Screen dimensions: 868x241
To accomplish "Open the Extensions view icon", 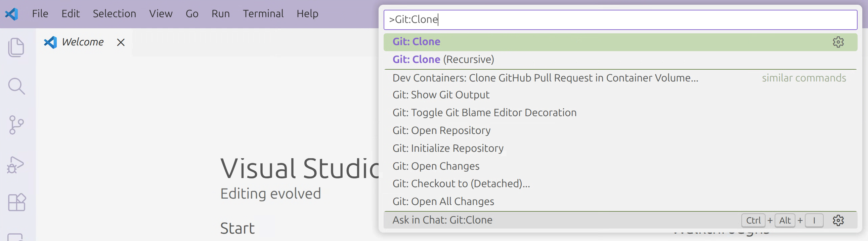I will pyautogui.click(x=16, y=202).
